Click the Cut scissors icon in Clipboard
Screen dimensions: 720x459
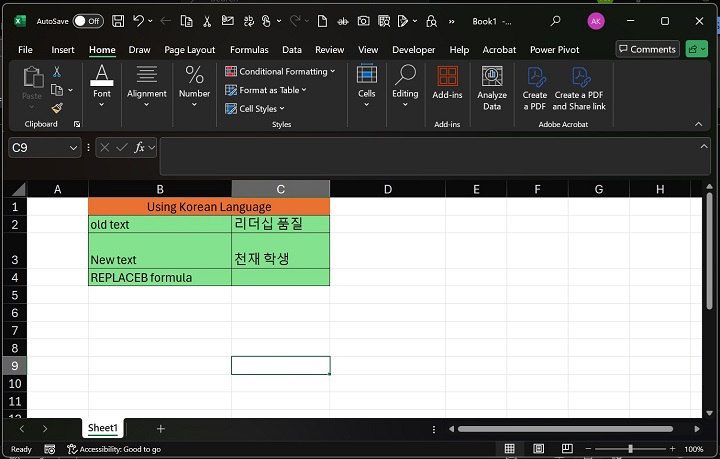(x=57, y=72)
